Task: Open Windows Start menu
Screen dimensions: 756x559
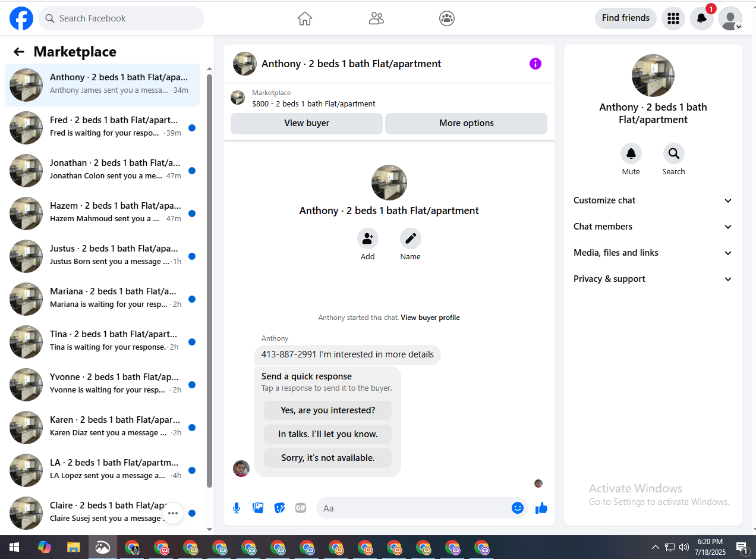Action: point(14,547)
